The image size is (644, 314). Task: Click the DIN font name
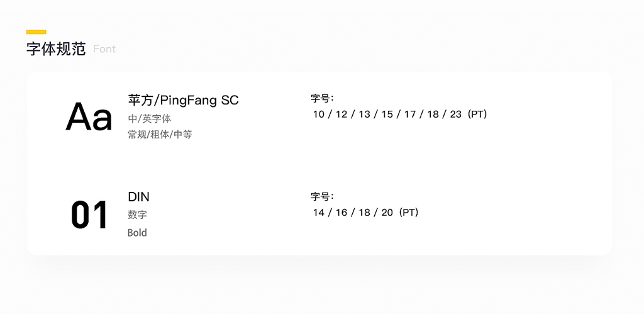[138, 198]
